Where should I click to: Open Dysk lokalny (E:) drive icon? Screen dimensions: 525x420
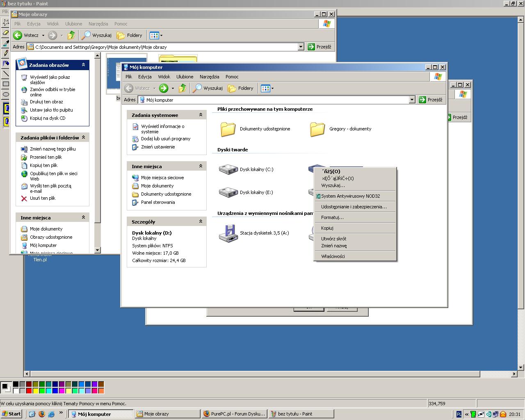click(x=228, y=192)
